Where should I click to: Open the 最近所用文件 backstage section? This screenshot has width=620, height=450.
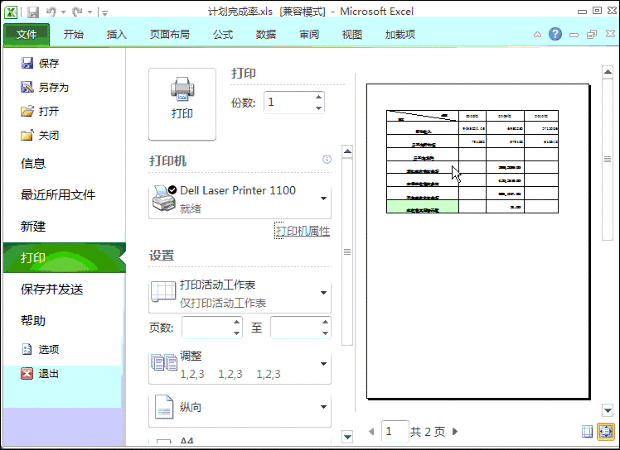coord(58,195)
